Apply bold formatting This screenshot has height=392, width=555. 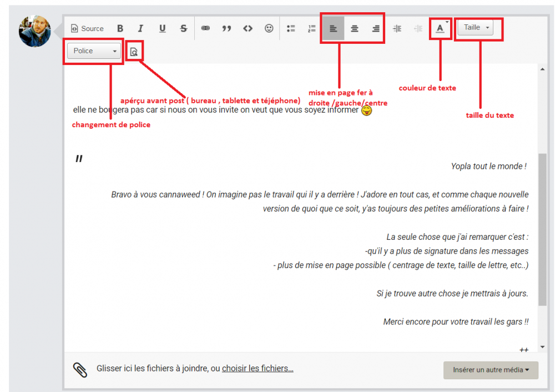click(120, 28)
